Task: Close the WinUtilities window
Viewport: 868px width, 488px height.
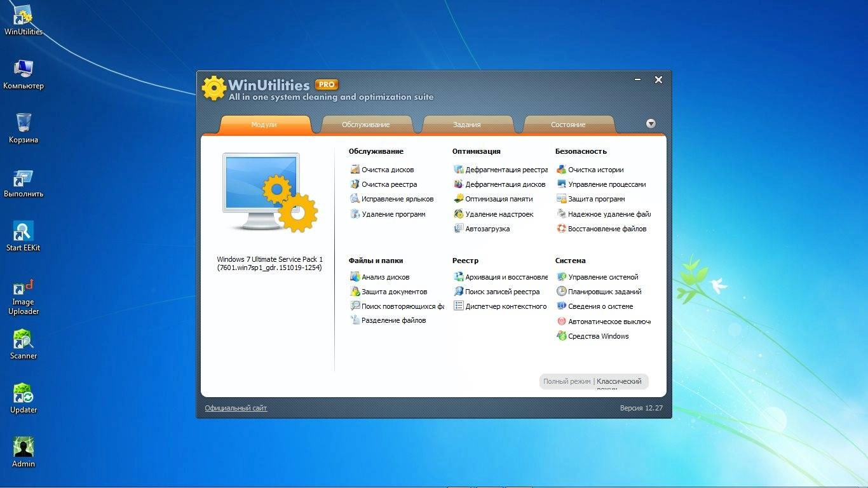Action: click(x=658, y=80)
